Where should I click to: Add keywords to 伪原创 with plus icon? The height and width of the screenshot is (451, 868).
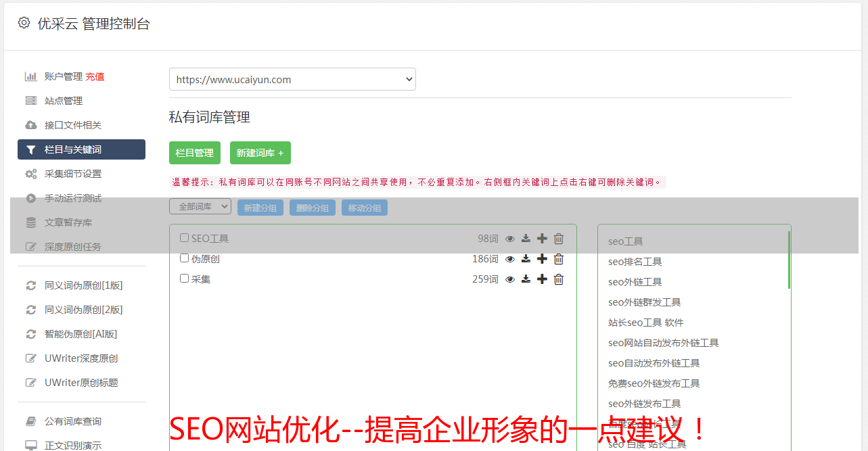pos(542,259)
